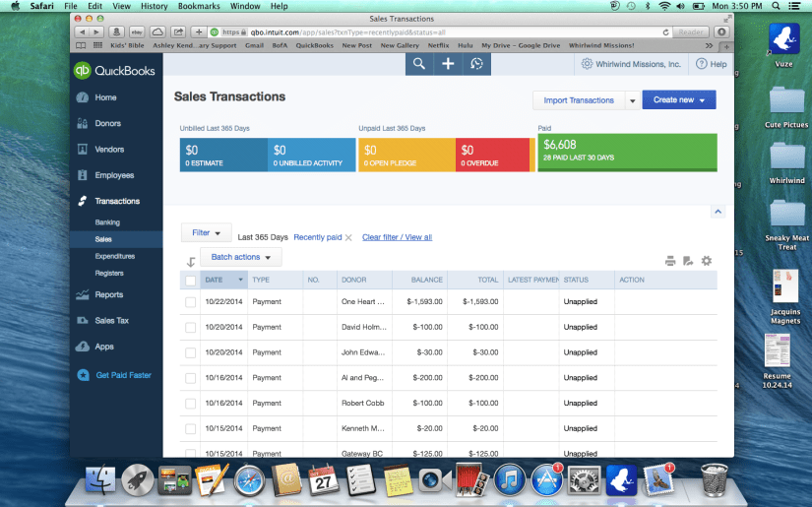
Task: Go back with Safari back arrow
Action: [x=83, y=32]
